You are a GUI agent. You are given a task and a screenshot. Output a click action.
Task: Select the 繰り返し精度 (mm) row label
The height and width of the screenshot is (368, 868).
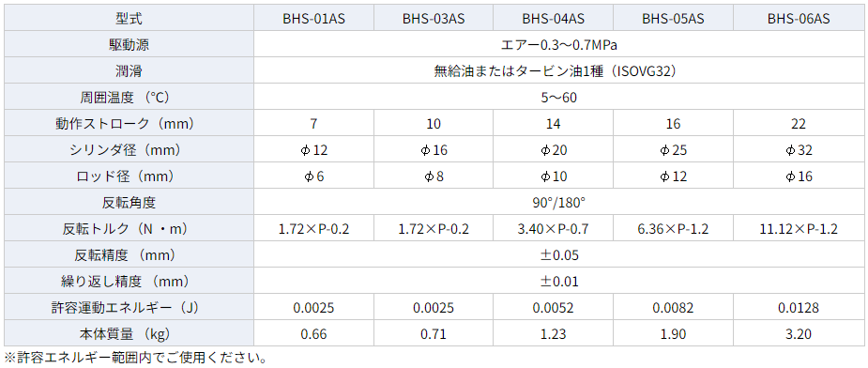[x=129, y=282]
